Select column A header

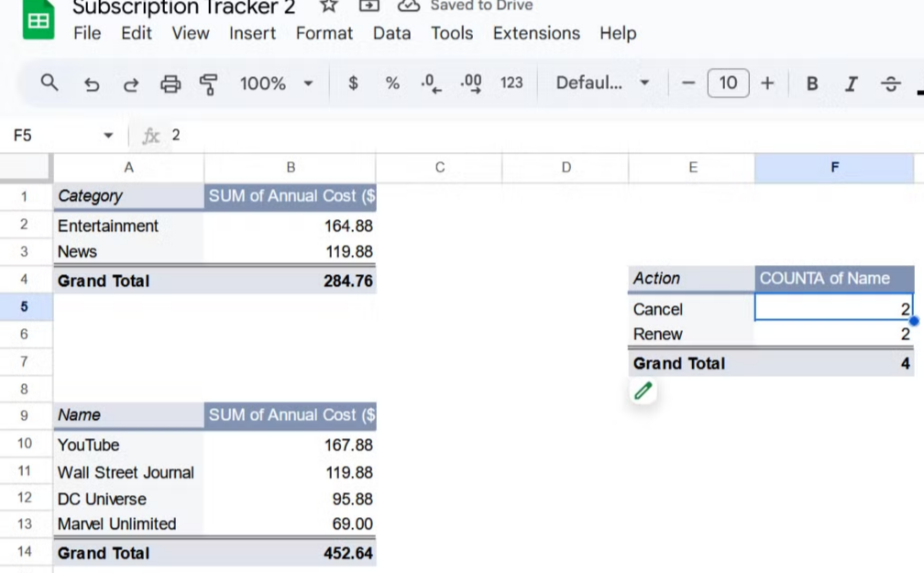point(128,168)
